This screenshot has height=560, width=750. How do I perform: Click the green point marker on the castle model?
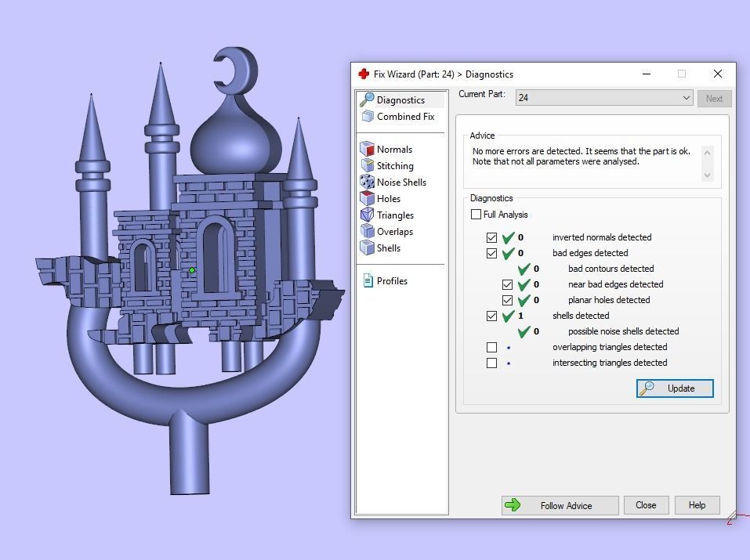tap(192, 270)
